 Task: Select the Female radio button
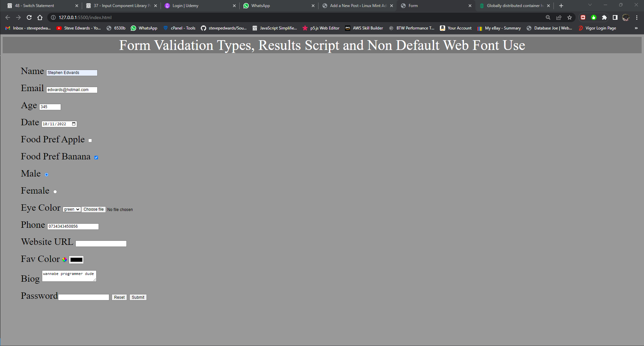point(55,192)
